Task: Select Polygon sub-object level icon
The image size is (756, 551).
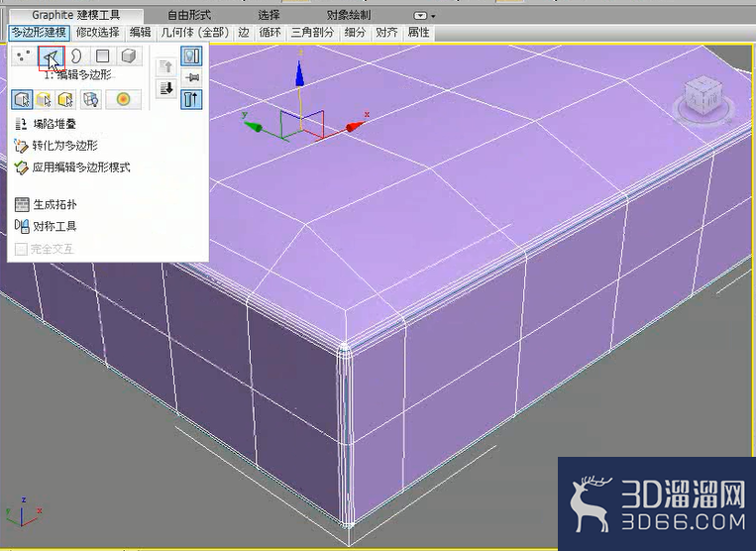Action: coord(103,55)
